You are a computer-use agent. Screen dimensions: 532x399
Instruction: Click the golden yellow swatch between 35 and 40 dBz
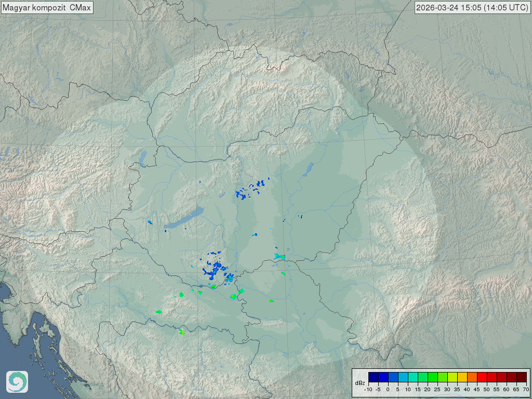pyautogui.click(x=462, y=378)
